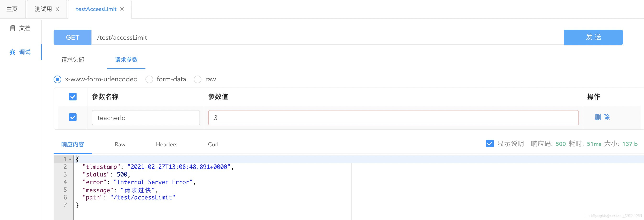Click line number 7 in the editor gutter
This screenshot has width=644, height=220.
click(65, 205)
